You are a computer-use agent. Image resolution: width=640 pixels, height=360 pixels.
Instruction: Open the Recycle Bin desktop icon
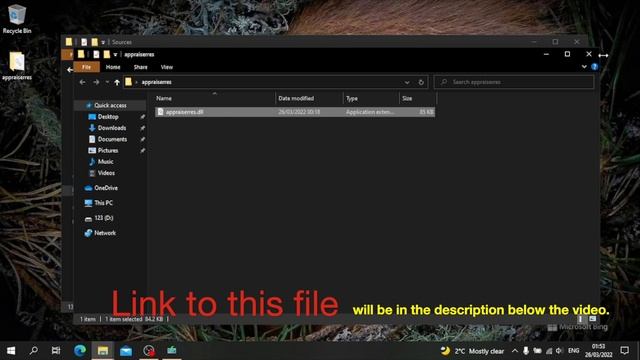[16, 19]
